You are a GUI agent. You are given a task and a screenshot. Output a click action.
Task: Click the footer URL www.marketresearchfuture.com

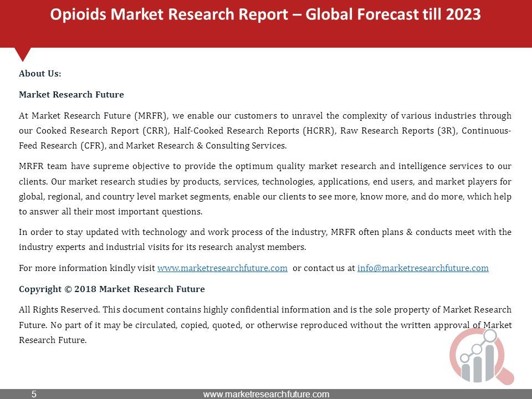[266, 394]
